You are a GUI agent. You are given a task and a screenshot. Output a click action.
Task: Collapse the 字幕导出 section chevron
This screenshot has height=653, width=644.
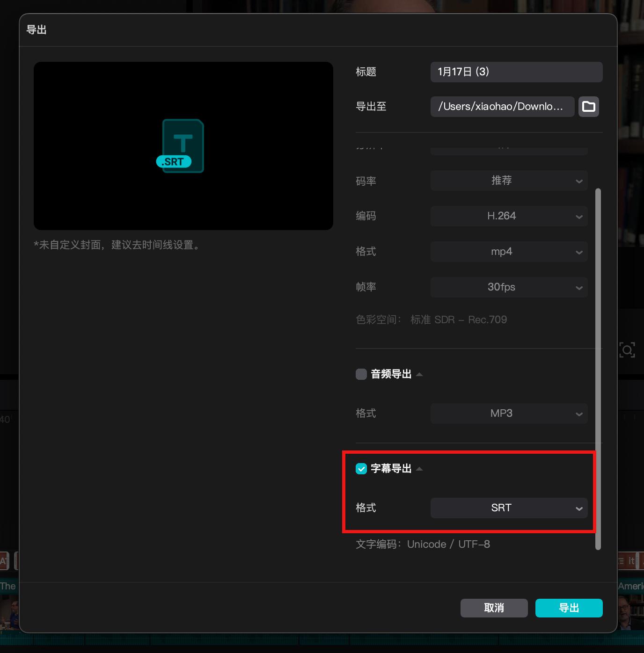point(420,468)
